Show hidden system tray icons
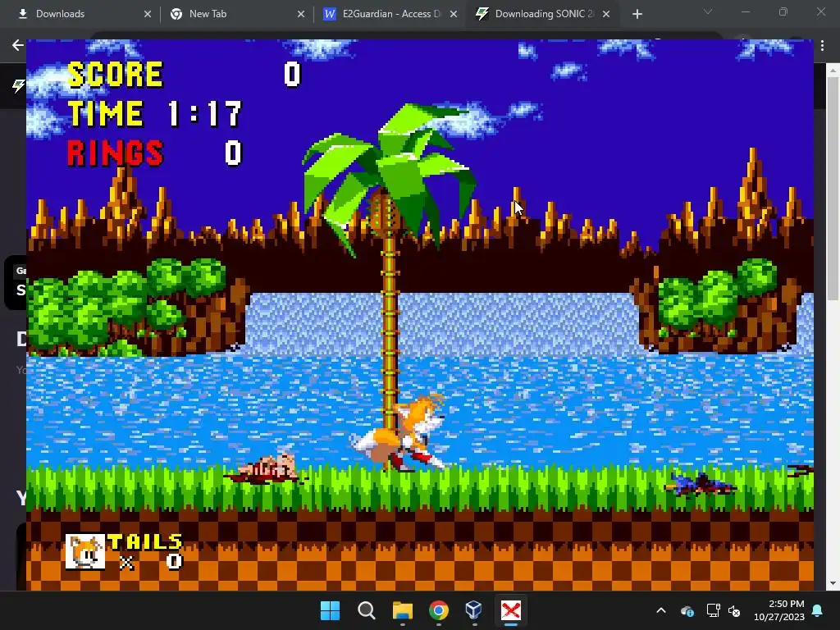840x630 pixels. pos(661,610)
